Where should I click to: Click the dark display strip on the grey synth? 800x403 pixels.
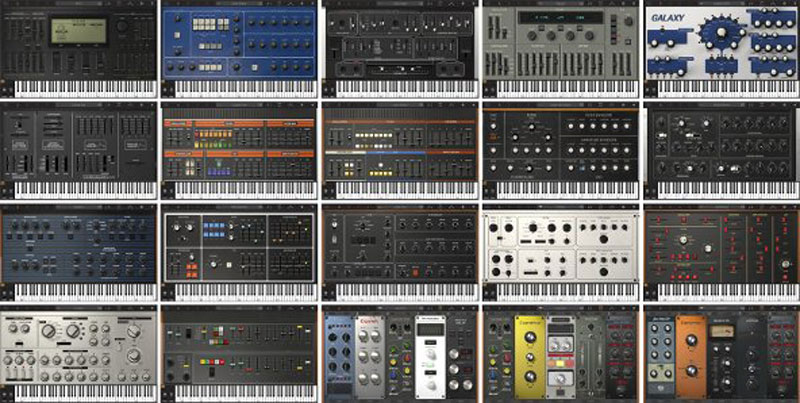[x=560, y=18]
